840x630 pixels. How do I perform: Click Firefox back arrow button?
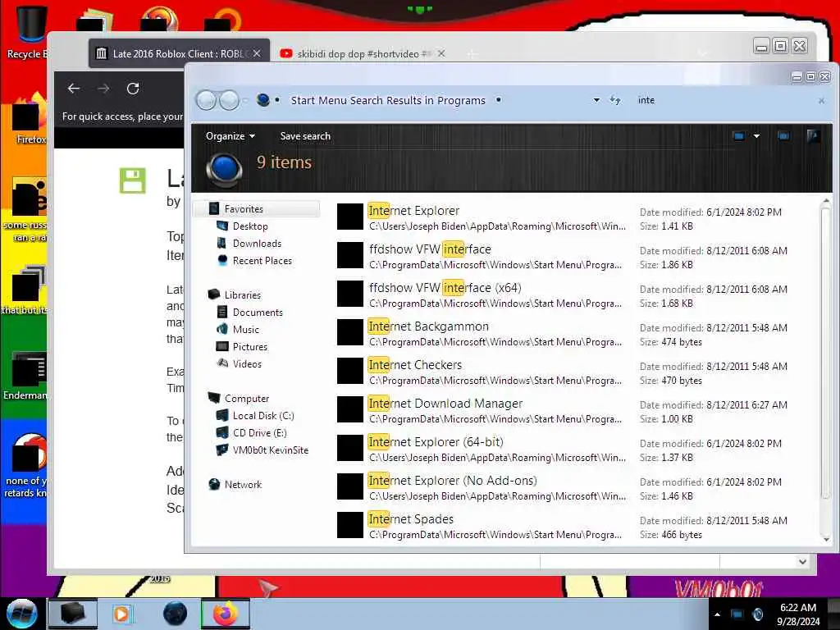tap(74, 89)
